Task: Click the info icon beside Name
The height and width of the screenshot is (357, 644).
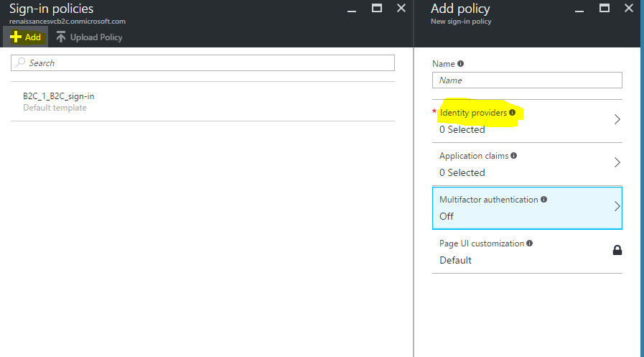Action: click(x=460, y=64)
